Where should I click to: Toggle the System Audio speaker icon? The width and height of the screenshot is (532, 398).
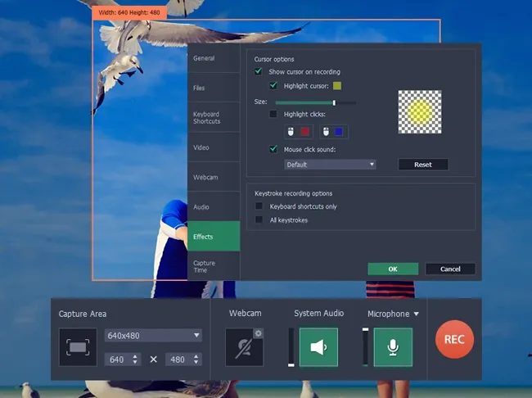[x=318, y=347]
